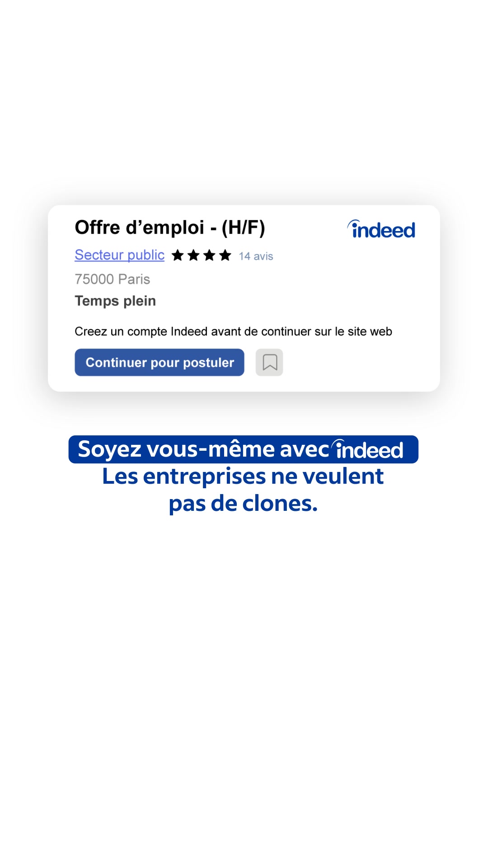Open the 14 avis reviews link
This screenshot has height=868, width=488.
pos(256,256)
